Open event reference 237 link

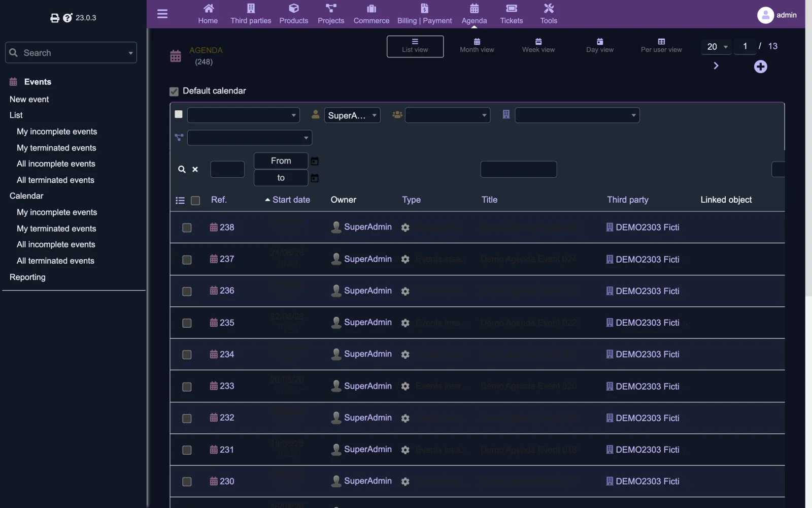click(x=227, y=259)
